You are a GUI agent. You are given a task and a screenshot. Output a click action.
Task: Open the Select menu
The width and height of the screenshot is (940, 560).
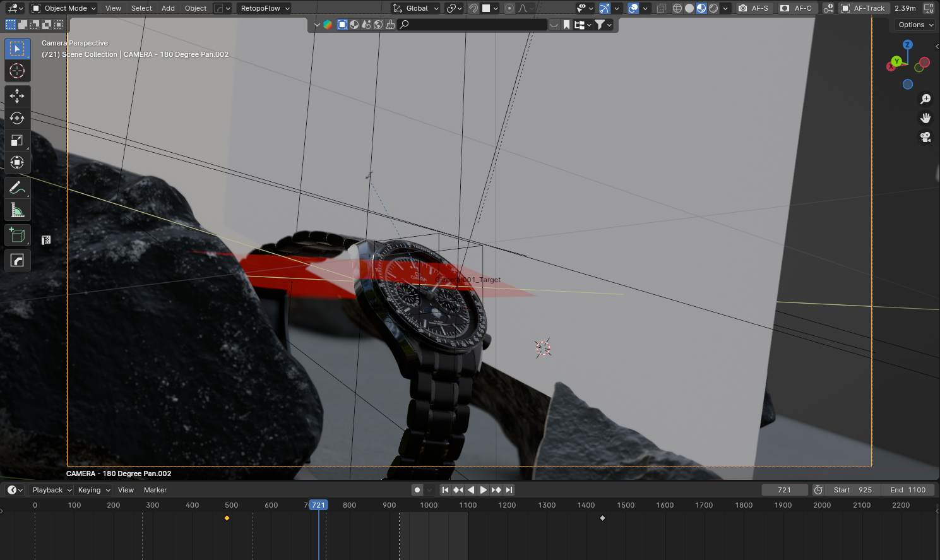tap(141, 8)
